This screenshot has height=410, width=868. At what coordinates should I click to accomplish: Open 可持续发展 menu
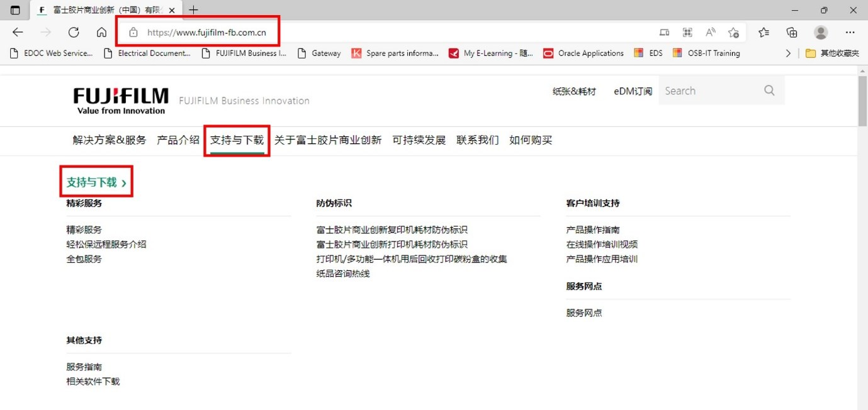[x=419, y=140]
